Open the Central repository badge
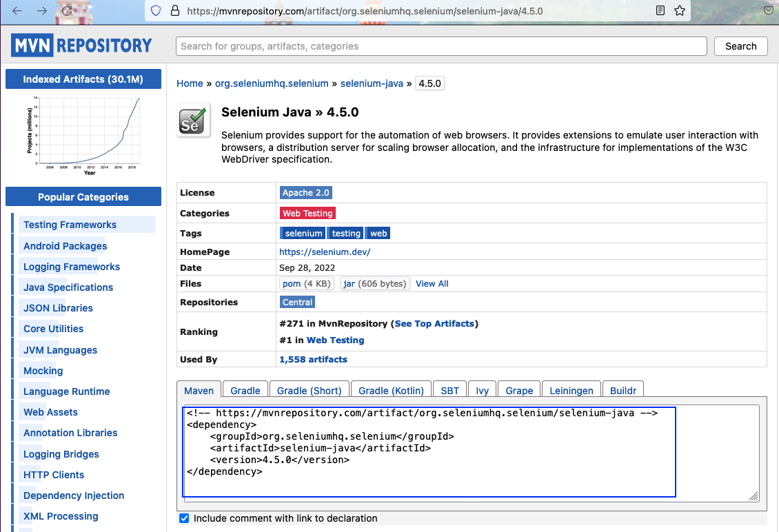Screen dimensions: 779x532 [x=298, y=302]
